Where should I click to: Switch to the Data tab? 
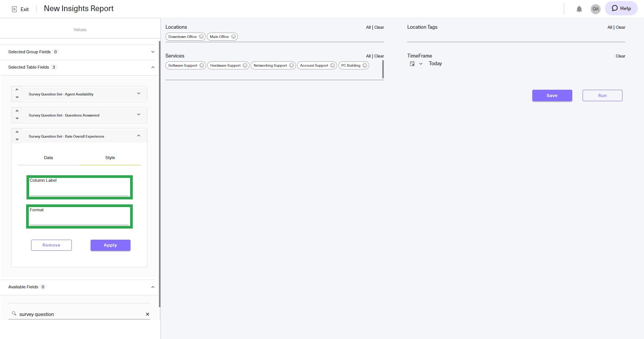[48, 158]
